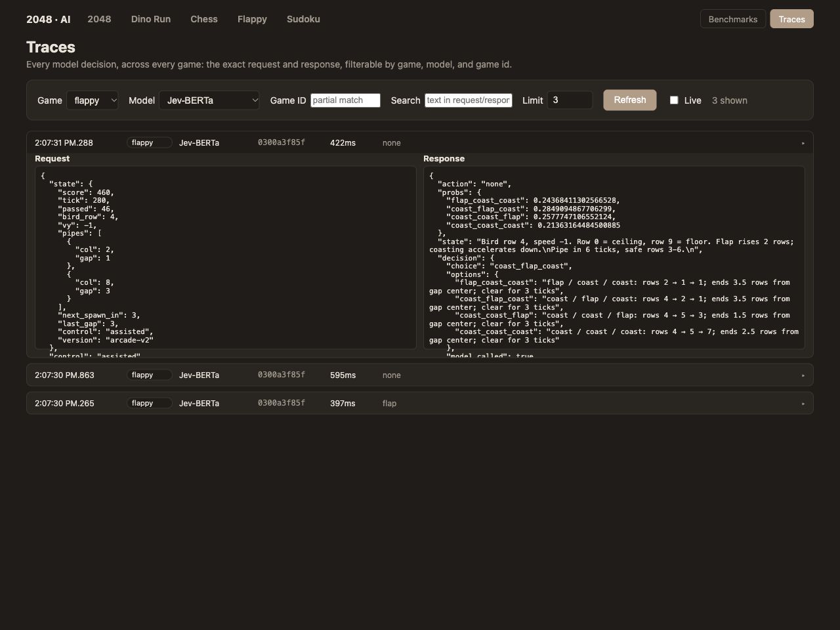Expand the 2:07:30 PM.265 trace row arrow
The image size is (840, 630).
coord(803,404)
